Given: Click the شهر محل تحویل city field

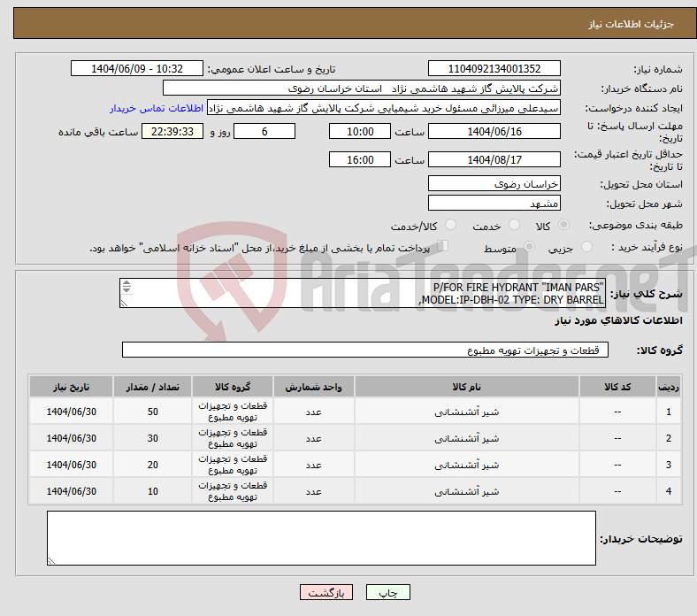Looking at the screenshot, I should pos(494,203).
